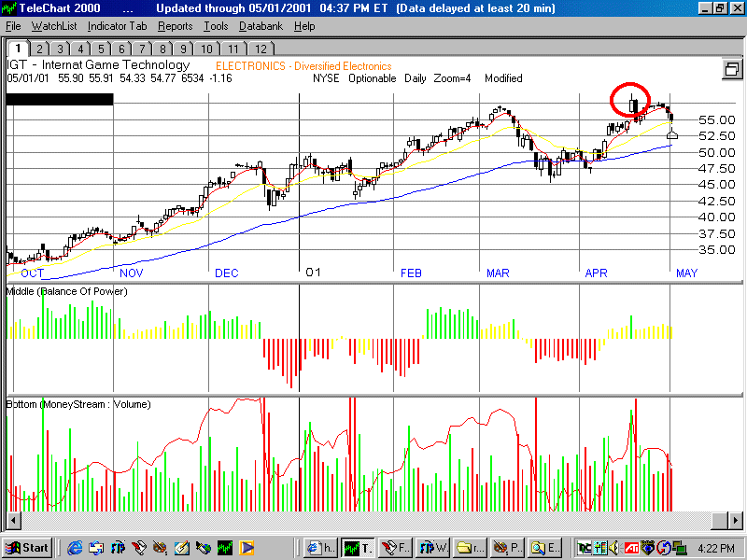
Task: Click the 'NYSE' exchange label
Action: point(326,78)
